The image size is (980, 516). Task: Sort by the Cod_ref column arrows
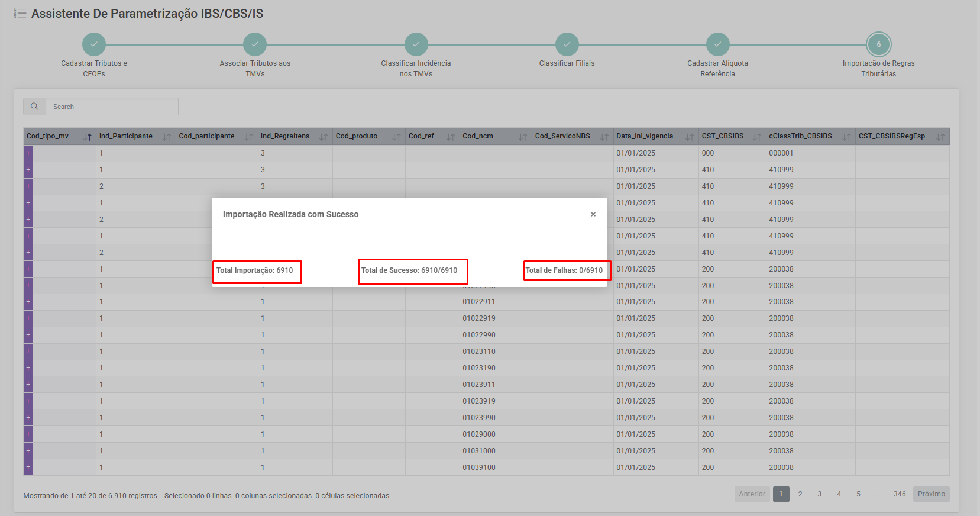tap(451, 137)
